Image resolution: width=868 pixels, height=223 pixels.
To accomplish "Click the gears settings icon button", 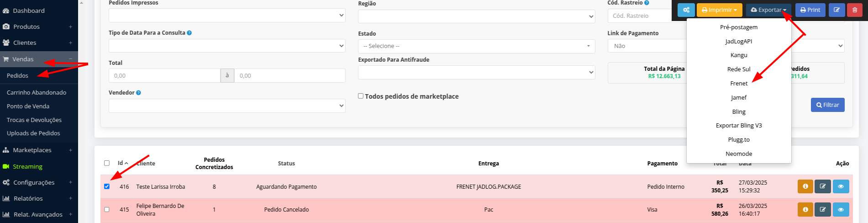I will tap(686, 10).
